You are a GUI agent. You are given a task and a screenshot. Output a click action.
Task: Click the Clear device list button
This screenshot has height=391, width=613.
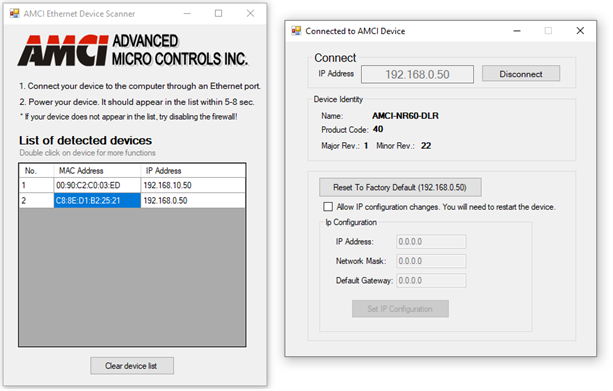point(132,366)
